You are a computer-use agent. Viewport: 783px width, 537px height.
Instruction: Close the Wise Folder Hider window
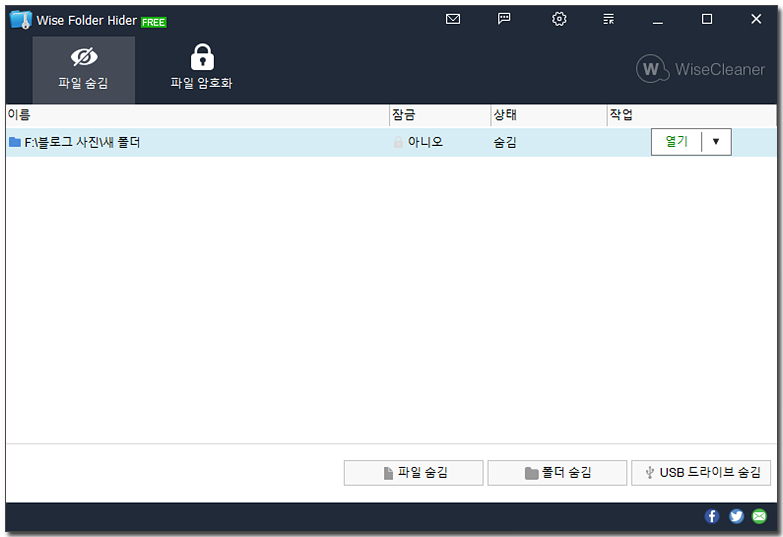[756, 19]
